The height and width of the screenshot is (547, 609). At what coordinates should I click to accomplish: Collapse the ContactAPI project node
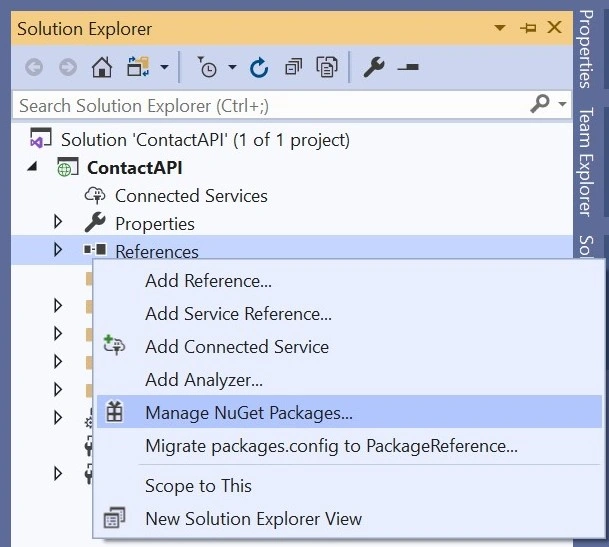(x=33, y=167)
